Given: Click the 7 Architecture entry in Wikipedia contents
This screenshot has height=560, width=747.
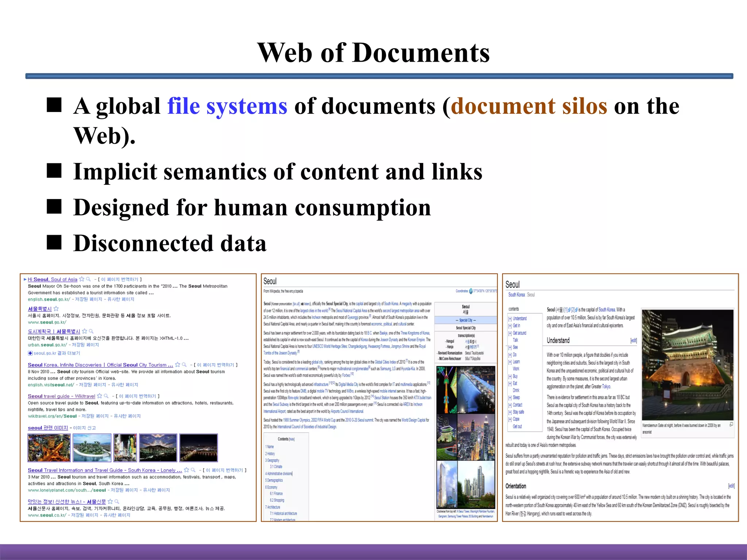Looking at the screenshot, I should 273,507.
